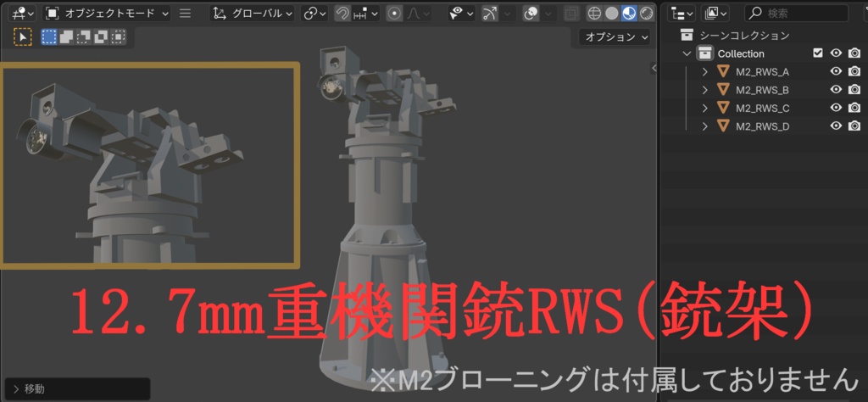Hide Collection in viewport via eye icon
The height and width of the screenshot is (402, 868).
click(x=836, y=53)
